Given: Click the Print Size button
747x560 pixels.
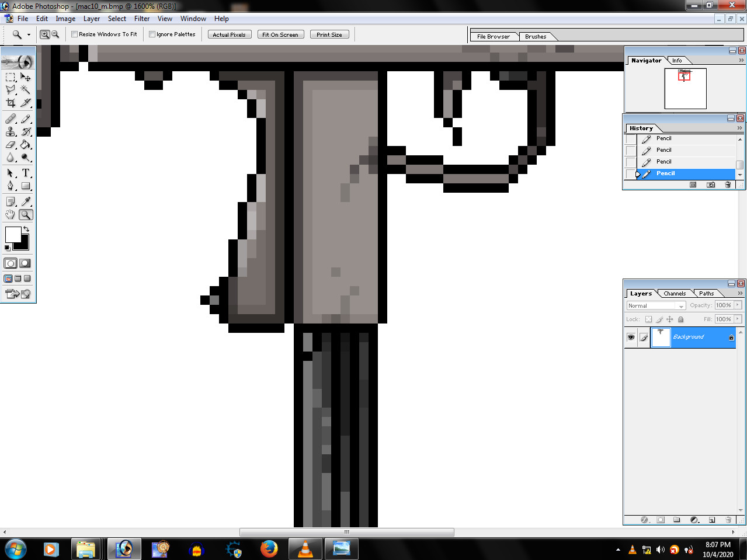Looking at the screenshot, I should click(329, 34).
